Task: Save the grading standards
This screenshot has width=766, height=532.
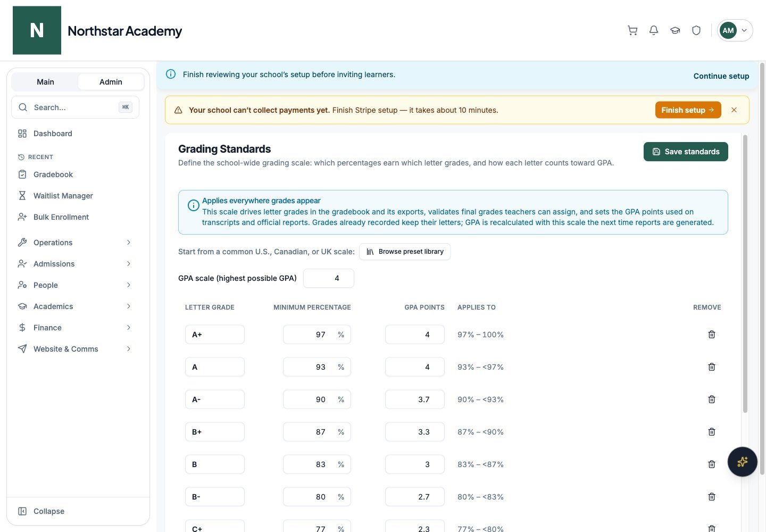Action: click(x=686, y=152)
